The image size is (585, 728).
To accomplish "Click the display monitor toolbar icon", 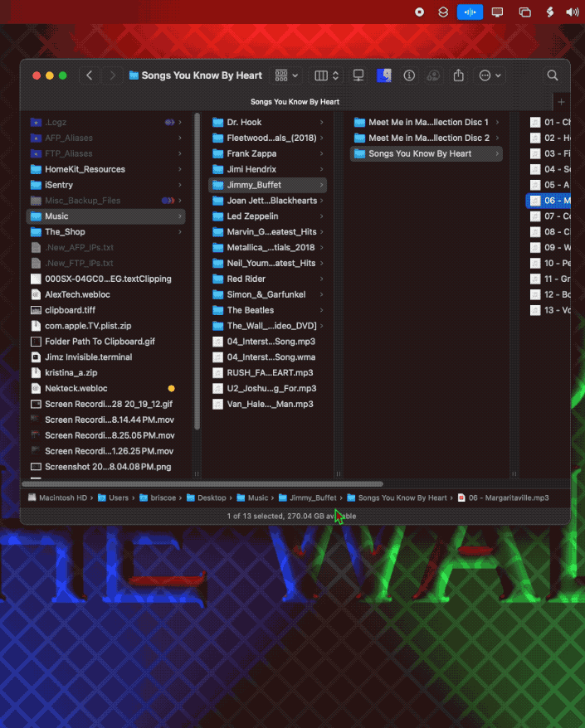I will pos(358,75).
